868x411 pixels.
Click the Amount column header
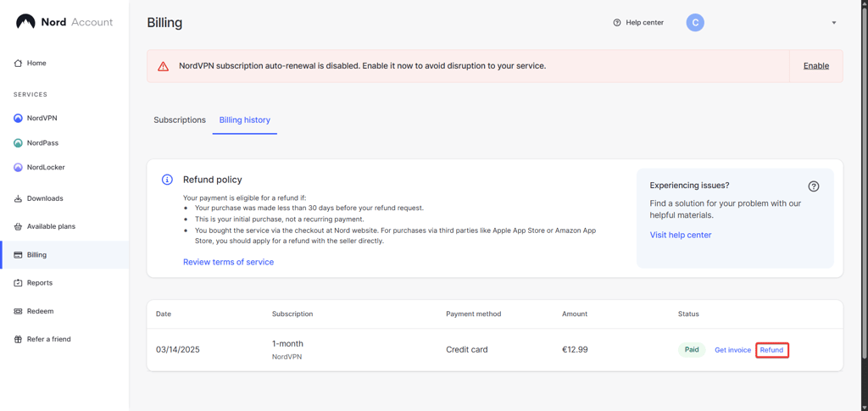(x=575, y=314)
